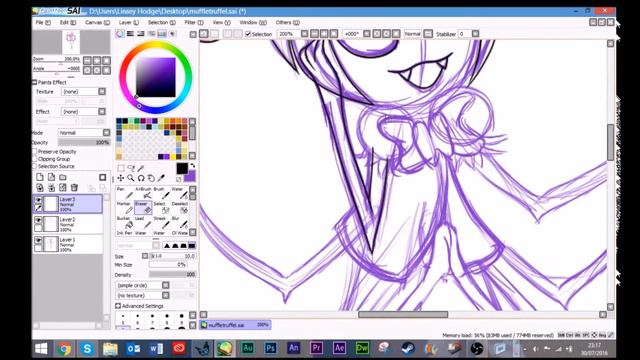Select the Bucket tool
Screen dimensions: 640x360
[124, 222]
